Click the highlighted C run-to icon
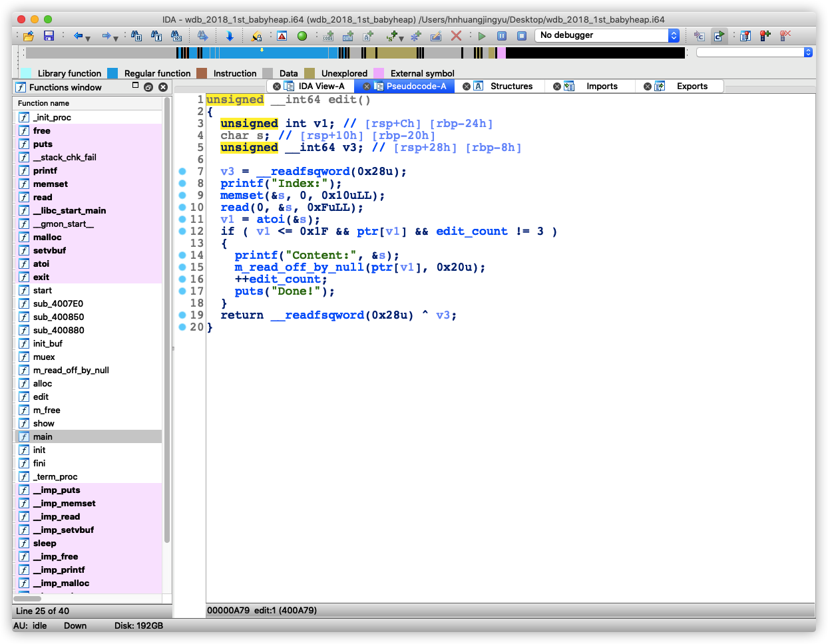 click(719, 36)
